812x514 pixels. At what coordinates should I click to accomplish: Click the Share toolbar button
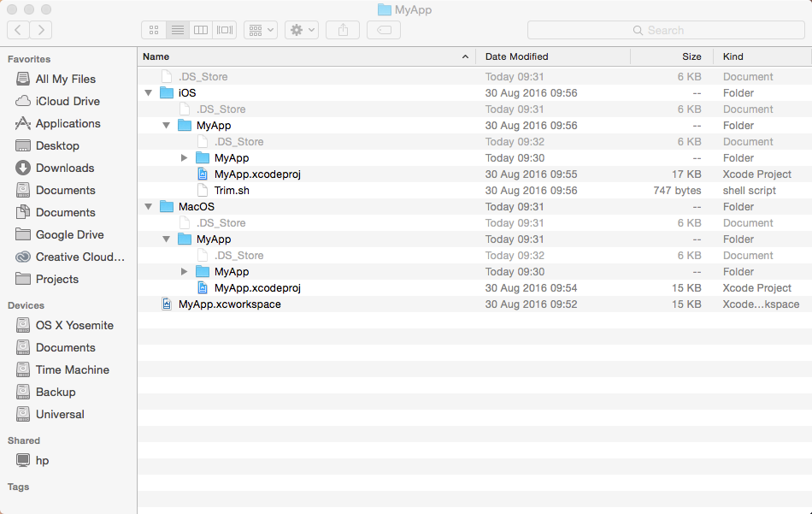point(343,30)
